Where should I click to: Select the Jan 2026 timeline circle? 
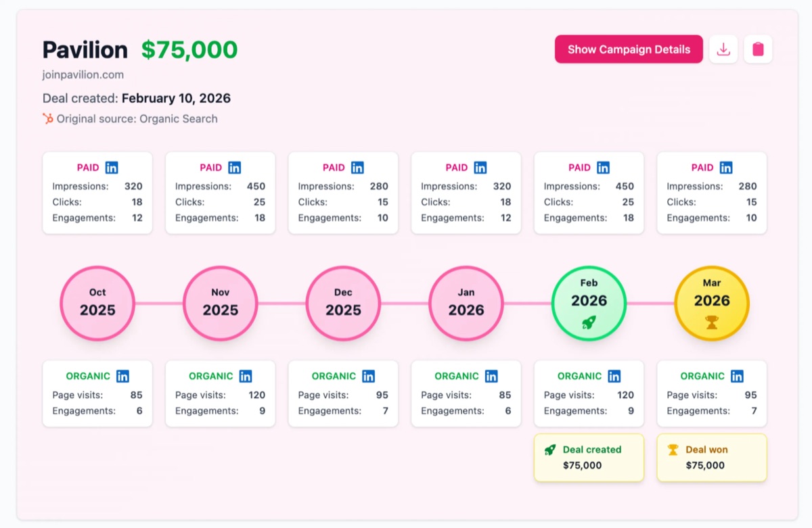click(466, 303)
